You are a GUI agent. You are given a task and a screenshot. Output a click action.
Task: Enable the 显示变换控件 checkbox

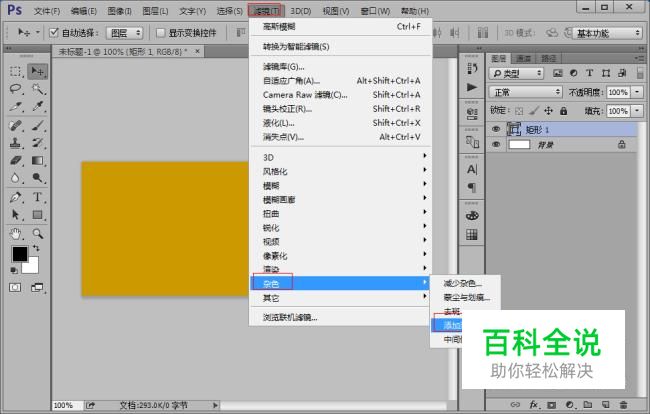pyautogui.click(x=160, y=32)
